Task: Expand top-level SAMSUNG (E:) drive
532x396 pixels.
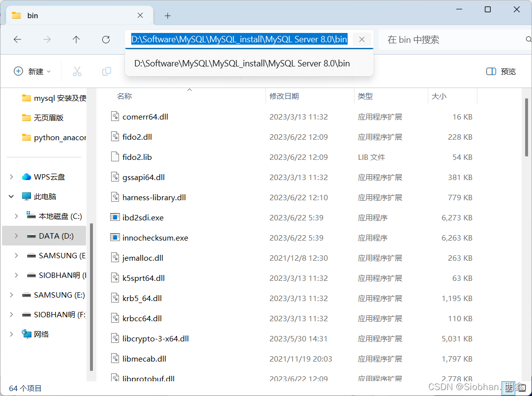Action: [11, 295]
